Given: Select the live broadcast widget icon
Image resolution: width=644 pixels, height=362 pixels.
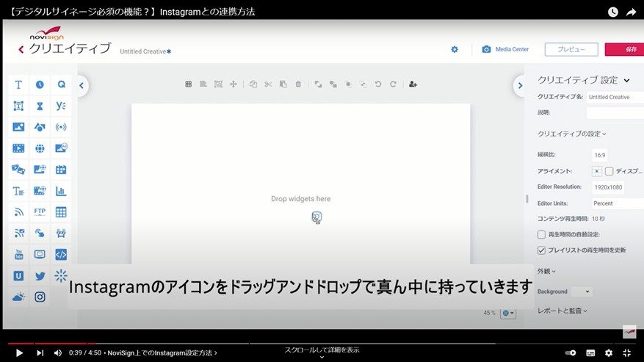Looking at the screenshot, I should pyautogui.click(x=61, y=127).
